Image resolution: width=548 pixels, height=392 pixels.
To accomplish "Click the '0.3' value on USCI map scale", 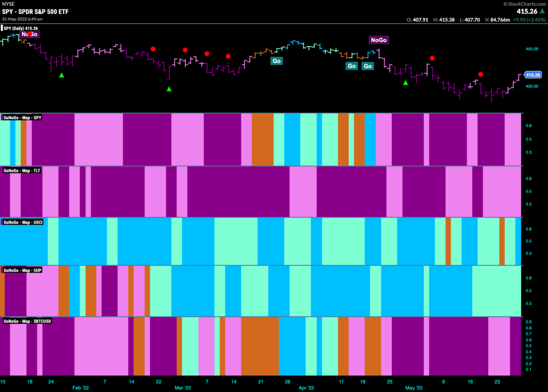I will 529,253.
